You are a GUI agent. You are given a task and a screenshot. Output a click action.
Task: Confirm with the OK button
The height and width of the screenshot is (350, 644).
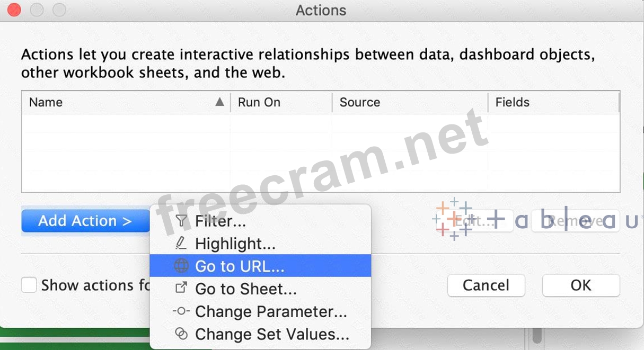coord(581,285)
